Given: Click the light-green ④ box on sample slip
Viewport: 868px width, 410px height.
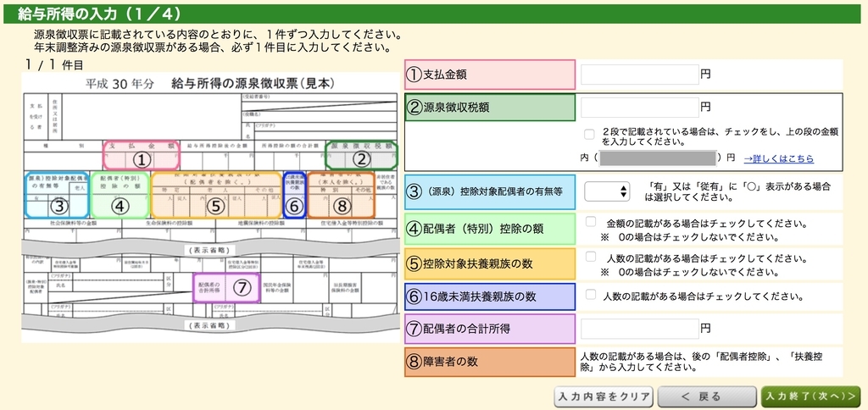Looking at the screenshot, I should tap(120, 195).
